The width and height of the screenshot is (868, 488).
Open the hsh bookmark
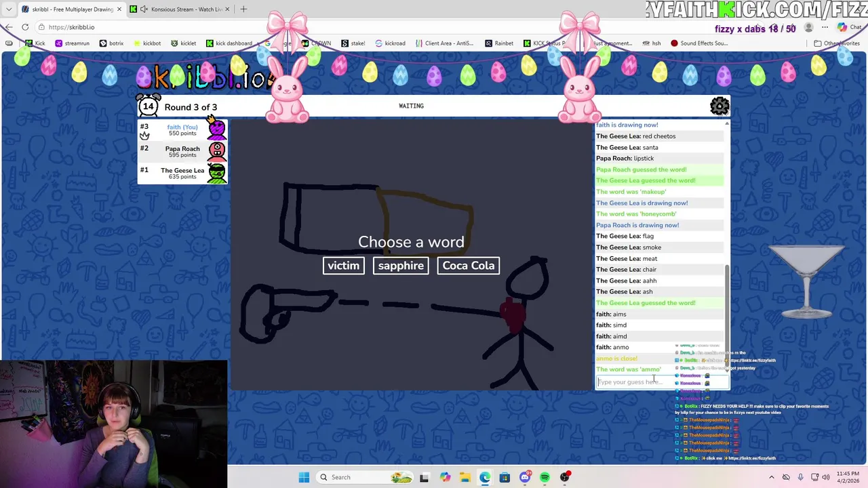click(652, 43)
